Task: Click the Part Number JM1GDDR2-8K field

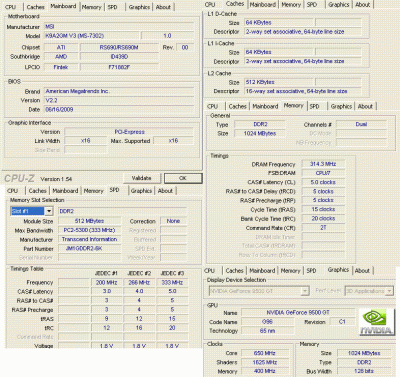Action: (89, 249)
